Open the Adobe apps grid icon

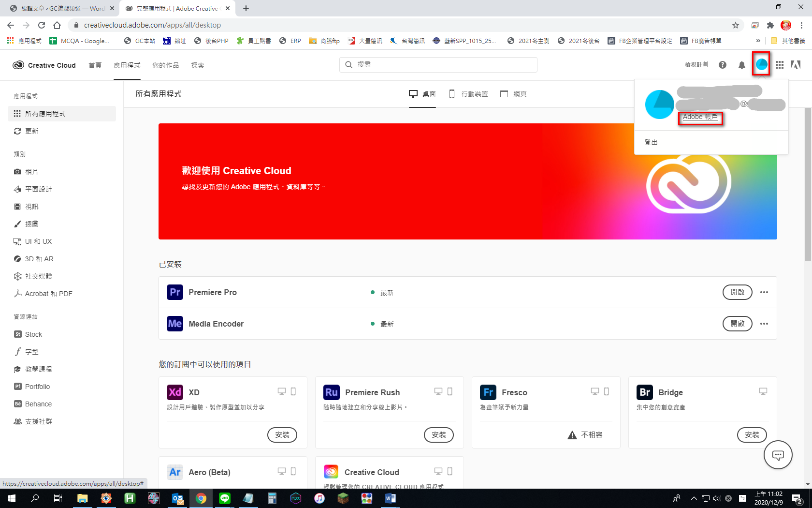click(x=780, y=65)
